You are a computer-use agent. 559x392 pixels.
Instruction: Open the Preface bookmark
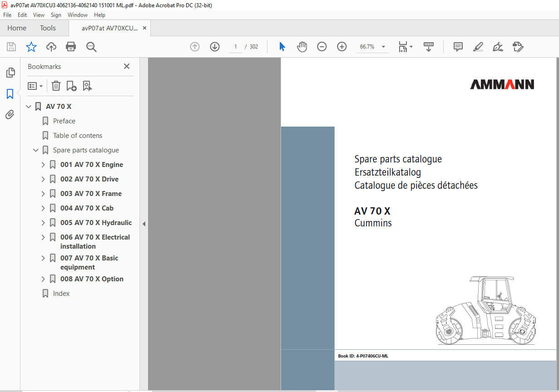(64, 121)
